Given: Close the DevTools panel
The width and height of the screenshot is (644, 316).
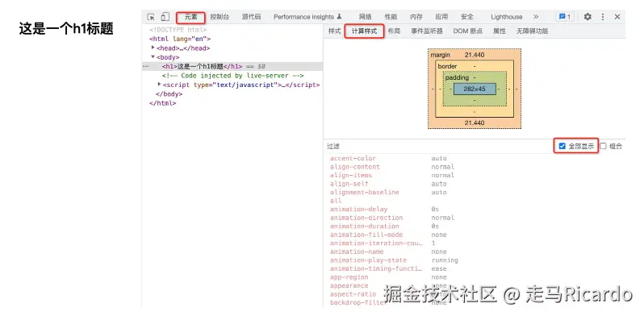Looking at the screenshot, I should (x=617, y=17).
